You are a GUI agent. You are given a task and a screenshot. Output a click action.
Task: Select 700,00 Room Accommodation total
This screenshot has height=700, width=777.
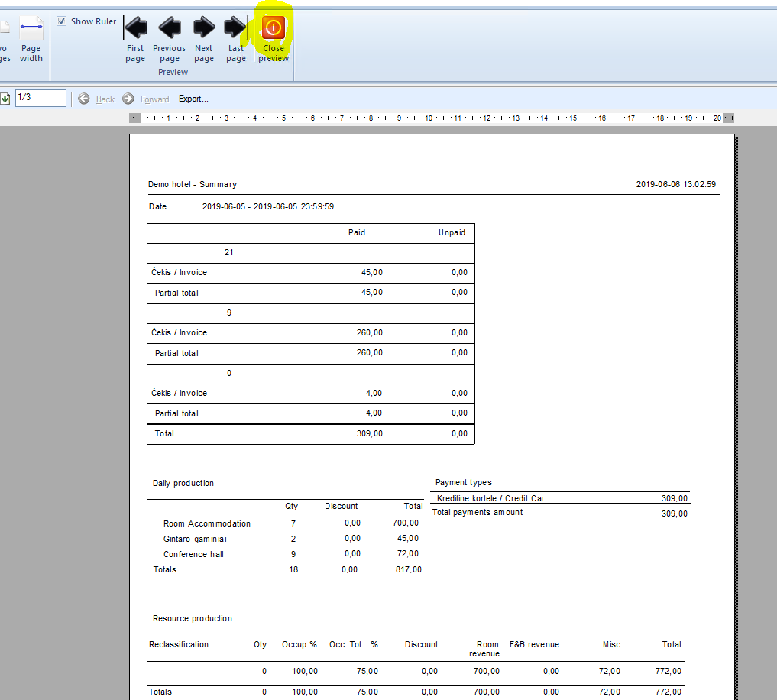coord(406,523)
